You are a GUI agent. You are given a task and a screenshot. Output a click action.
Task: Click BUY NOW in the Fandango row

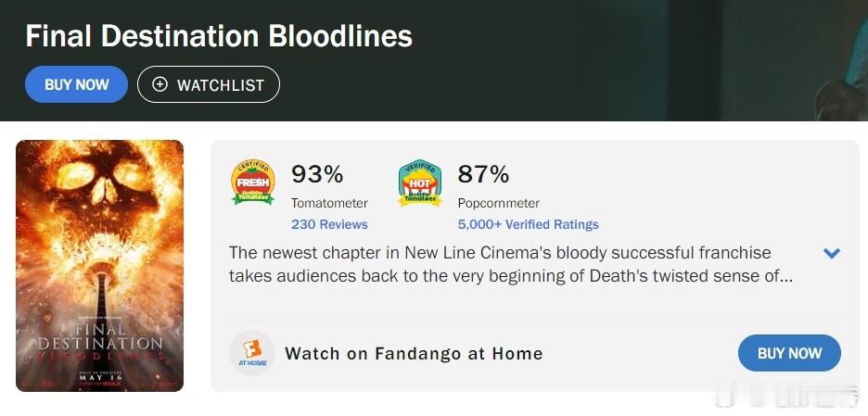click(x=789, y=353)
